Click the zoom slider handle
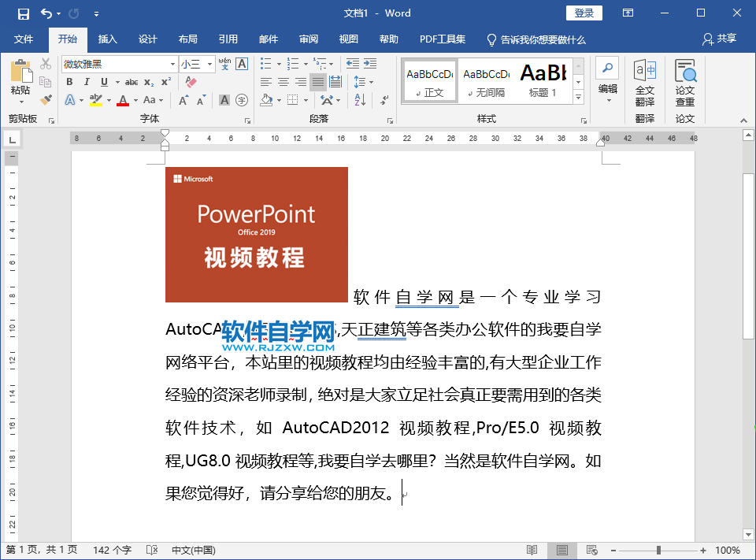Screen dimensions: 756x560 658,551
